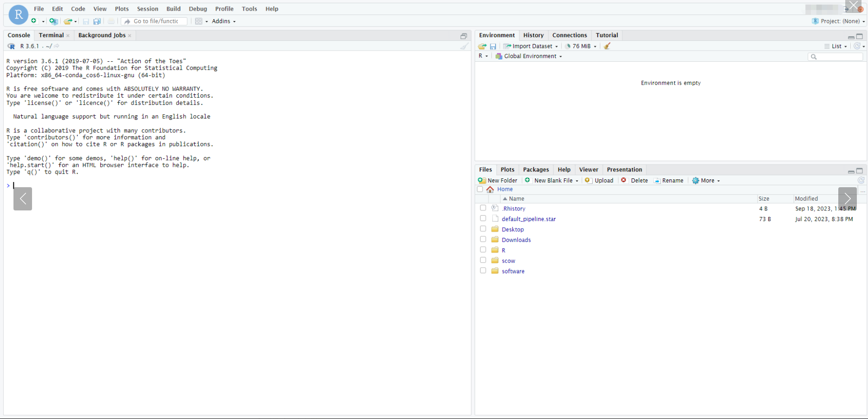Check the R folder checkbox
Image resolution: width=868 pixels, height=419 pixels.
click(483, 250)
